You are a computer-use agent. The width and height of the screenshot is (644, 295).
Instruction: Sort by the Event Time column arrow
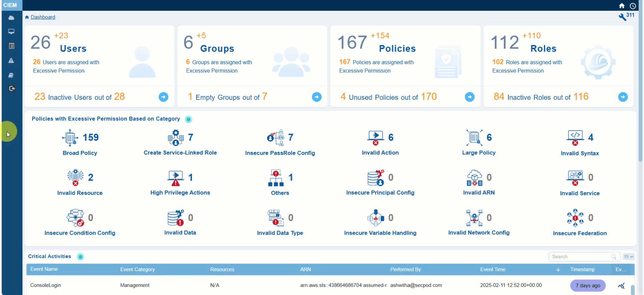(x=558, y=270)
